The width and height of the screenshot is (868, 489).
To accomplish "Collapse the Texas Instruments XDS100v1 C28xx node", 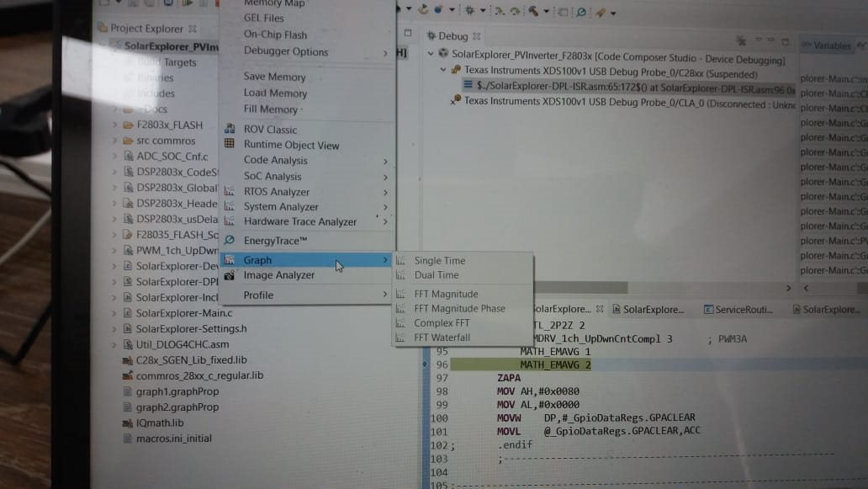I will point(443,70).
